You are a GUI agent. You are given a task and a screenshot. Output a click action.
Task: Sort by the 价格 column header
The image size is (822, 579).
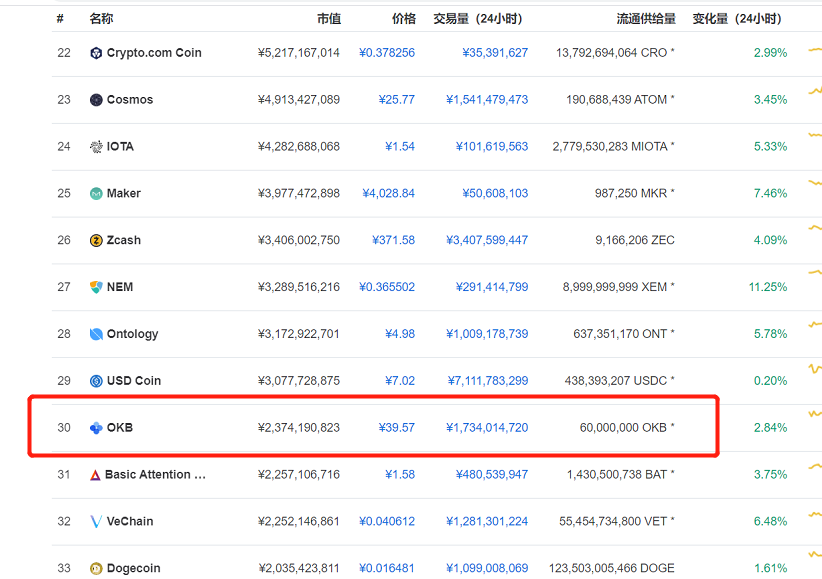point(404,19)
